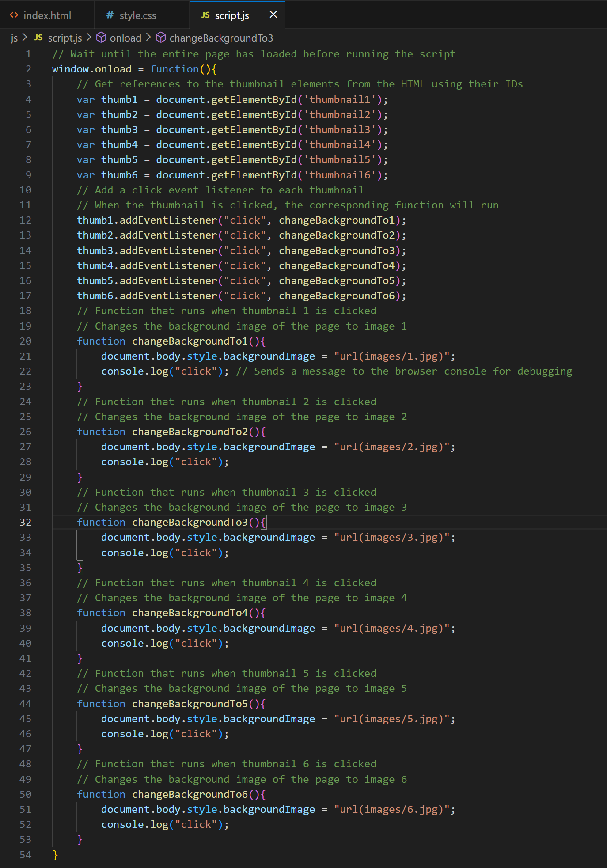Viewport: 607px width, 868px height.
Task: Click the cube icon beside changeBackgroundTo3 breadcrumb
Action: click(x=161, y=38)
